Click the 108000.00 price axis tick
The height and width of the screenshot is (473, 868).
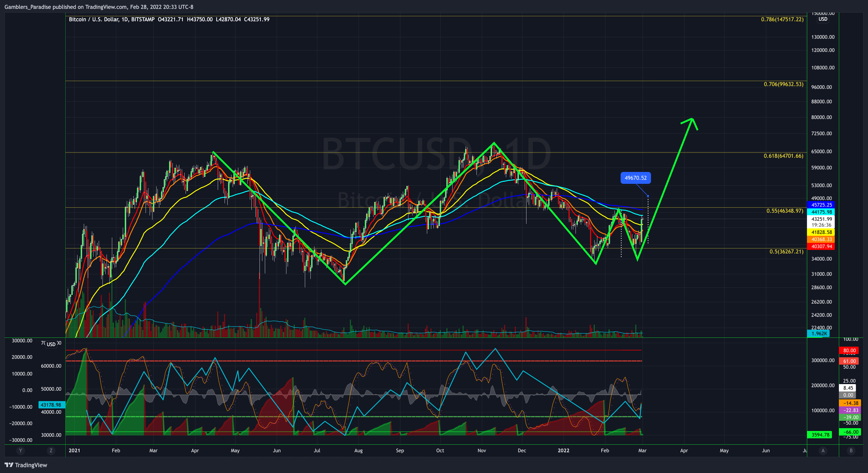pos(823,68)
